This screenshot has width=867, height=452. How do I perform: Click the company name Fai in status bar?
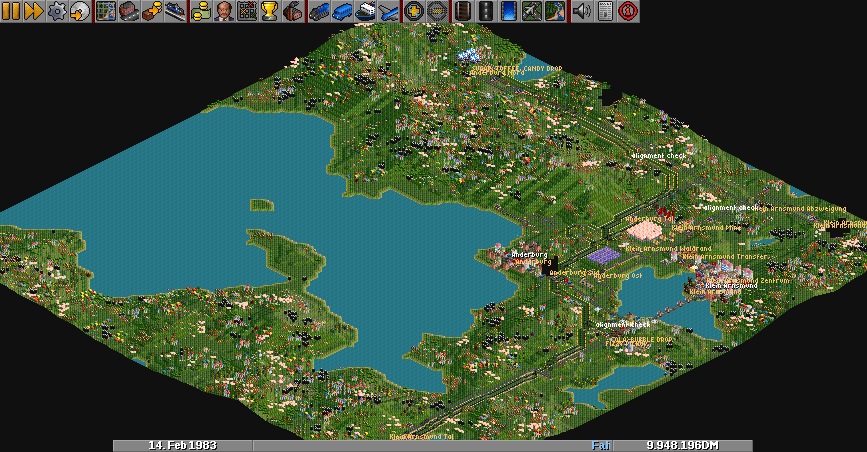(601, 446)
